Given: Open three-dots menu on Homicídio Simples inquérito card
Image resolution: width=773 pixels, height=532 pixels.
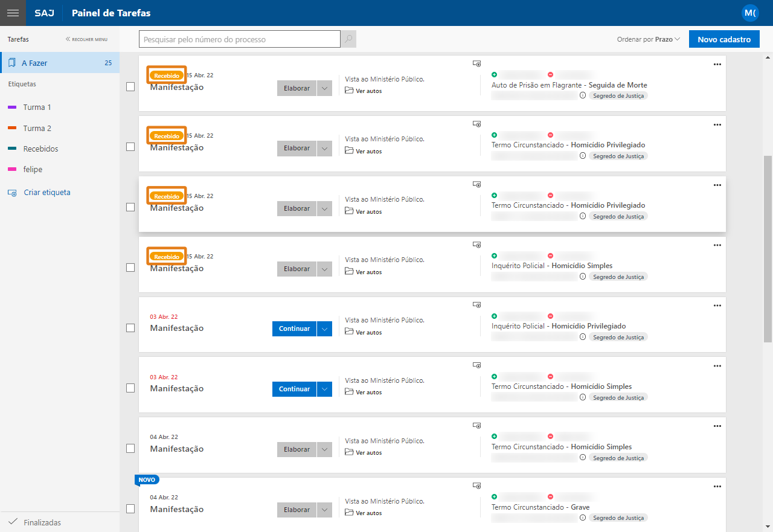Looking at the screenshot, I should tap(717, 245).
